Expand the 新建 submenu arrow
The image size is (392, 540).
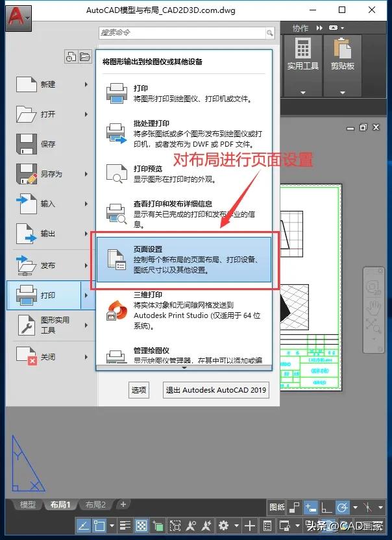(86, 84)
